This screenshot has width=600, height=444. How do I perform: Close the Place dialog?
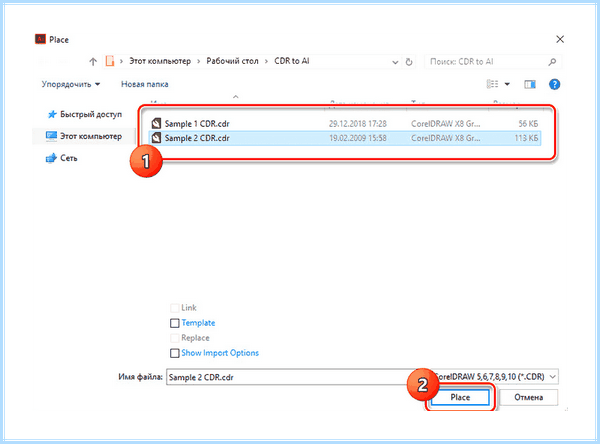point(560,39)
